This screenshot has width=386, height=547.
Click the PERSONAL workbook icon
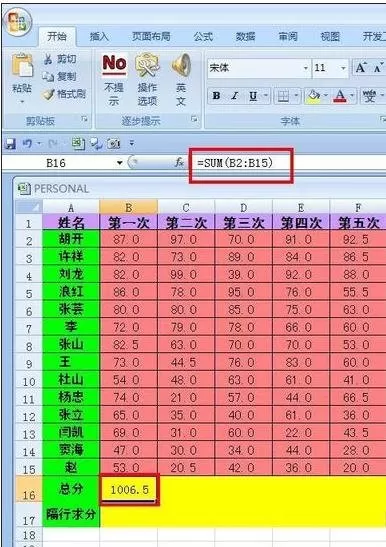point(24,188)
